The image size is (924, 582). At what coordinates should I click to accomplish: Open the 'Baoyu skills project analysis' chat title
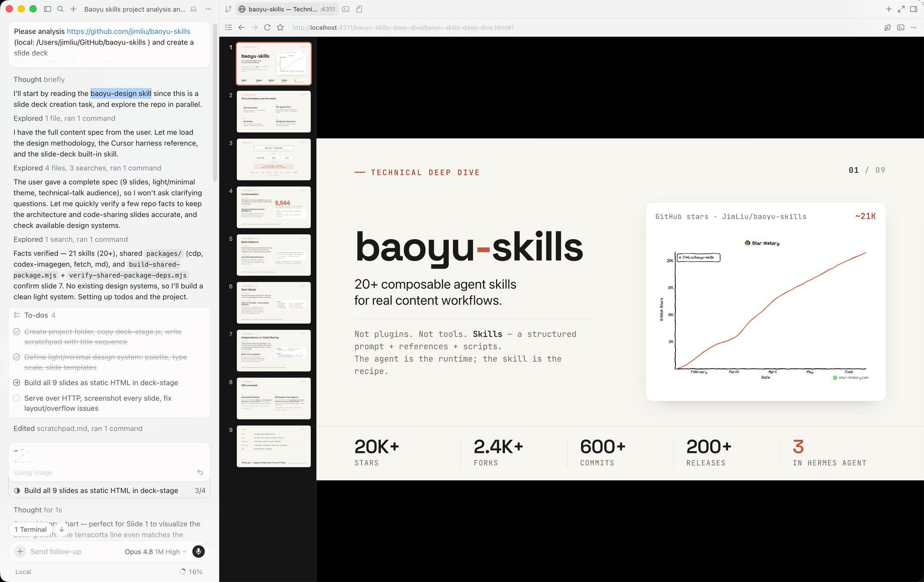pos(134,9)
